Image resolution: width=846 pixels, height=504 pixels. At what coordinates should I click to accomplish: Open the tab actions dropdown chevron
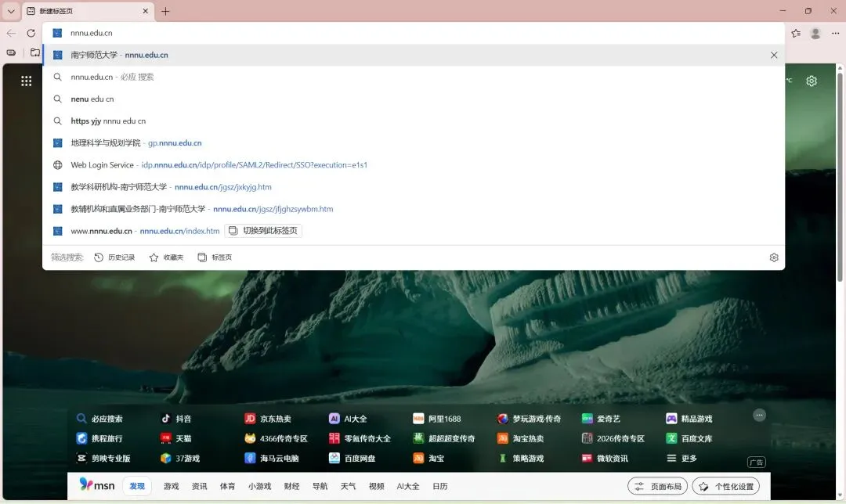(x=11, y=11)
